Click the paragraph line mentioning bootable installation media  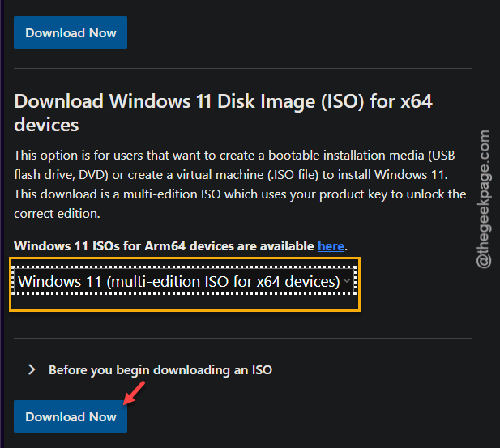click(234, 156)
